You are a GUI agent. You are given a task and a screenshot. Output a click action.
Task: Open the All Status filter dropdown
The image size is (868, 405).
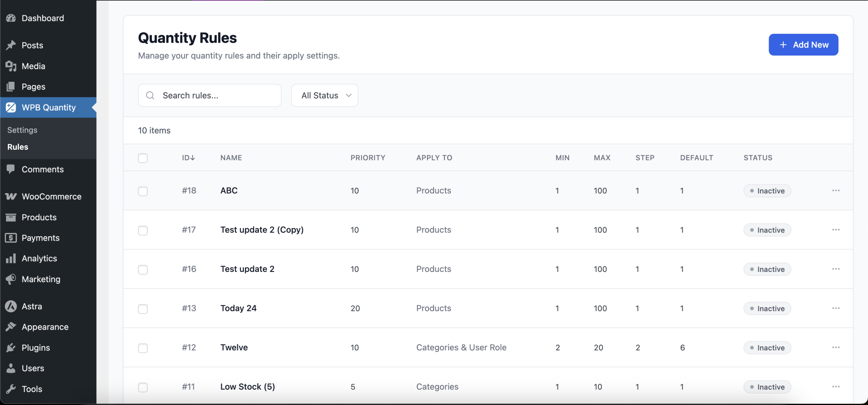tap(324, 95)
